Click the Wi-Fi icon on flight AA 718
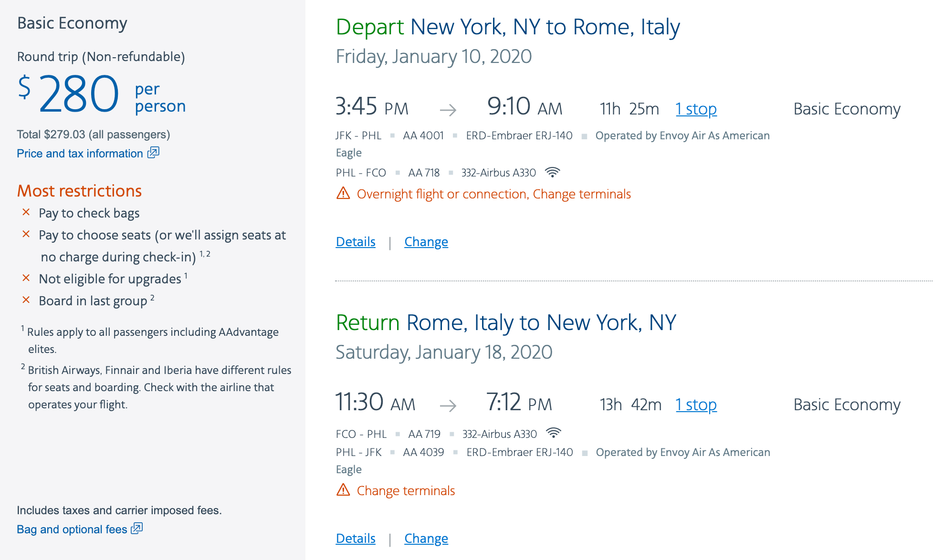 (552, 172)
